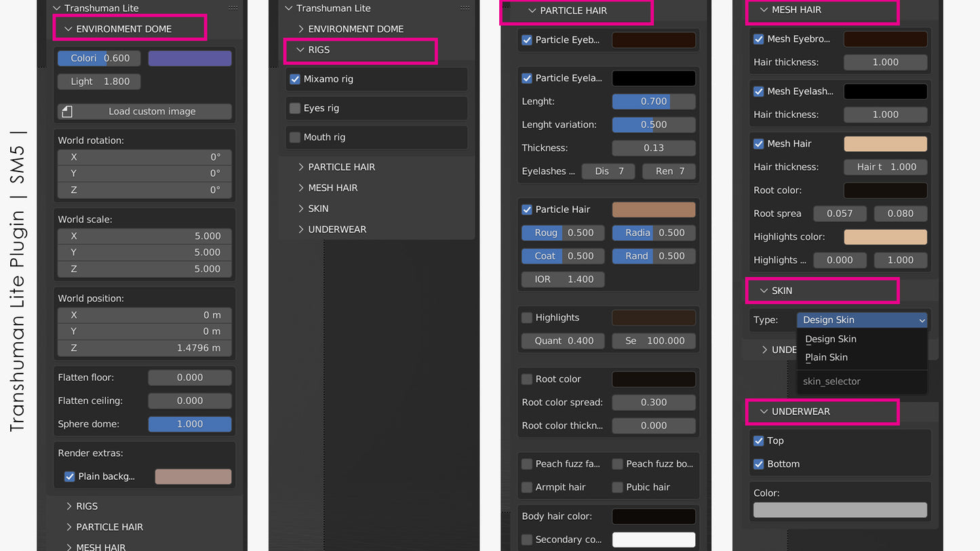Viewport: 980px width, 551px height.
Task: Open the Plain background color swatch
Action: (x=193, y=476)
